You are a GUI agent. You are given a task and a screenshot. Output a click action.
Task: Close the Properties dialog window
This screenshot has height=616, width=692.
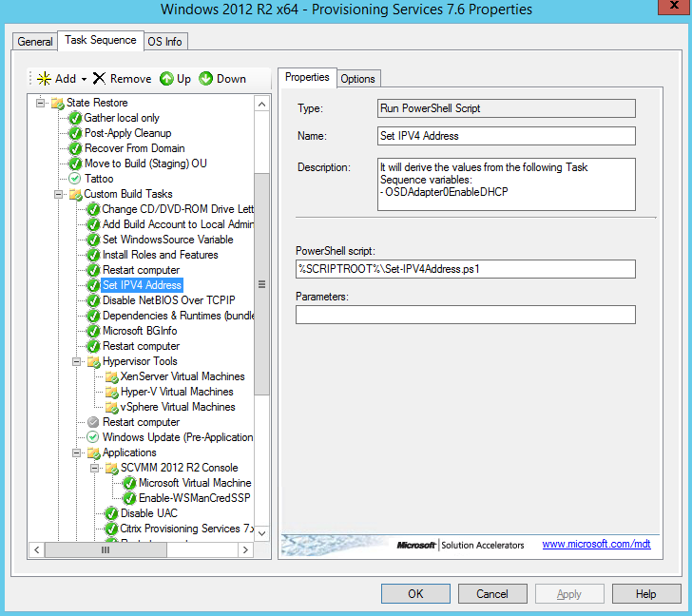(674, 6)
